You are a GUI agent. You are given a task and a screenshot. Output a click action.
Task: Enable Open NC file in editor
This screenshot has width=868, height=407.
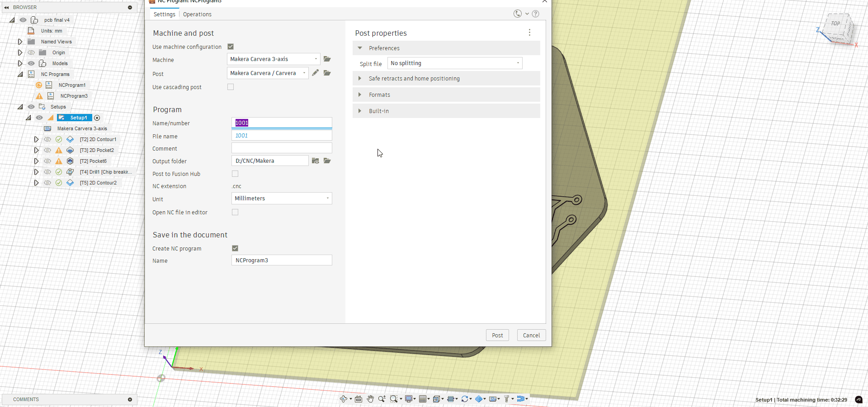coord(235,212)
